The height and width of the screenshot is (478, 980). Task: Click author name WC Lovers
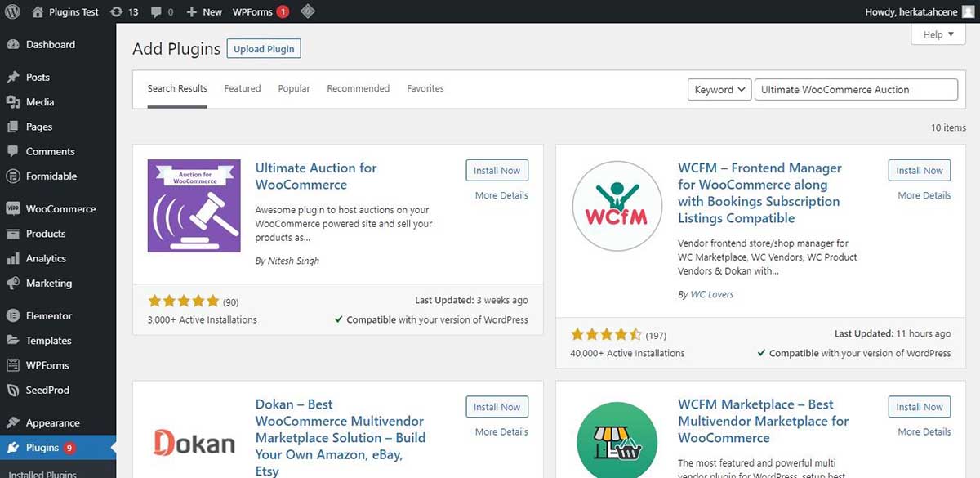click(x=712, y=295)
